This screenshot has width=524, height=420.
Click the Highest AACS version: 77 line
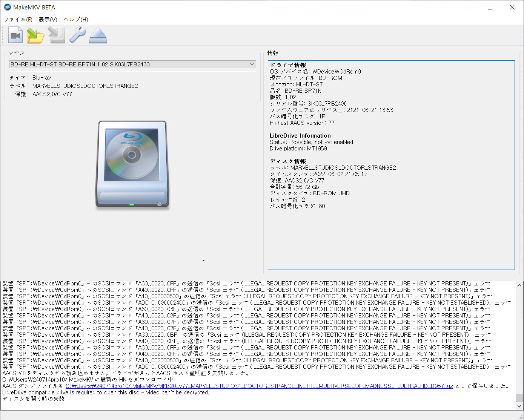302,123
